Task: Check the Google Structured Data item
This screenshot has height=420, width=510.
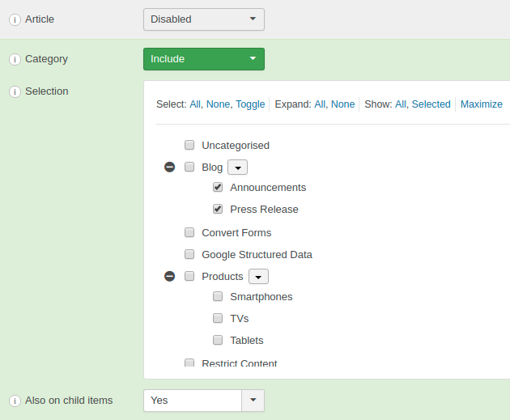Action: point(189,254)
